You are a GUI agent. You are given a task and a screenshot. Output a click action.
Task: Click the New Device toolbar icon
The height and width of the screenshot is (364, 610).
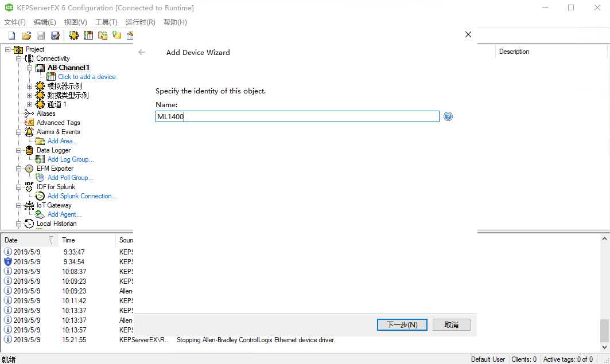[88, 36]
